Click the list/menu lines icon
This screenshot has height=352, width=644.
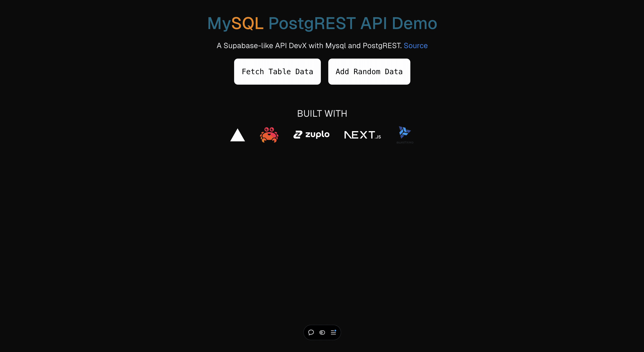(333, 332)
